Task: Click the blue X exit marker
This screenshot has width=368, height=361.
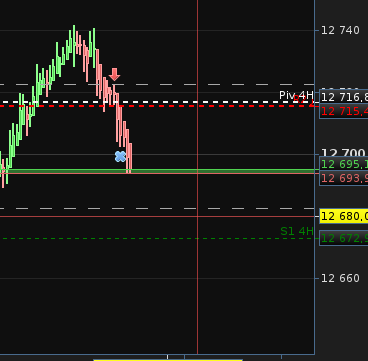Action: (120, 156)
